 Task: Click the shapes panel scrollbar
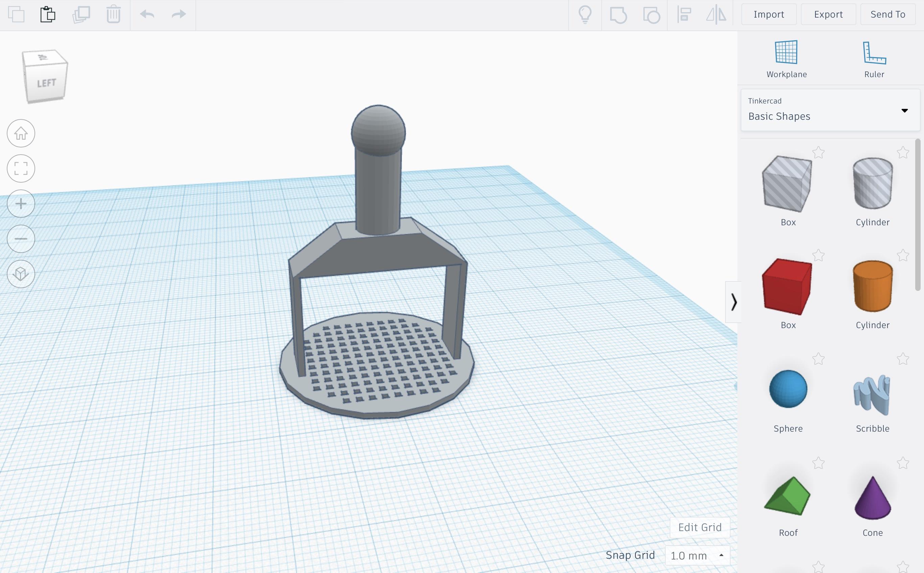pyautogui.click(x=918, y=215)
